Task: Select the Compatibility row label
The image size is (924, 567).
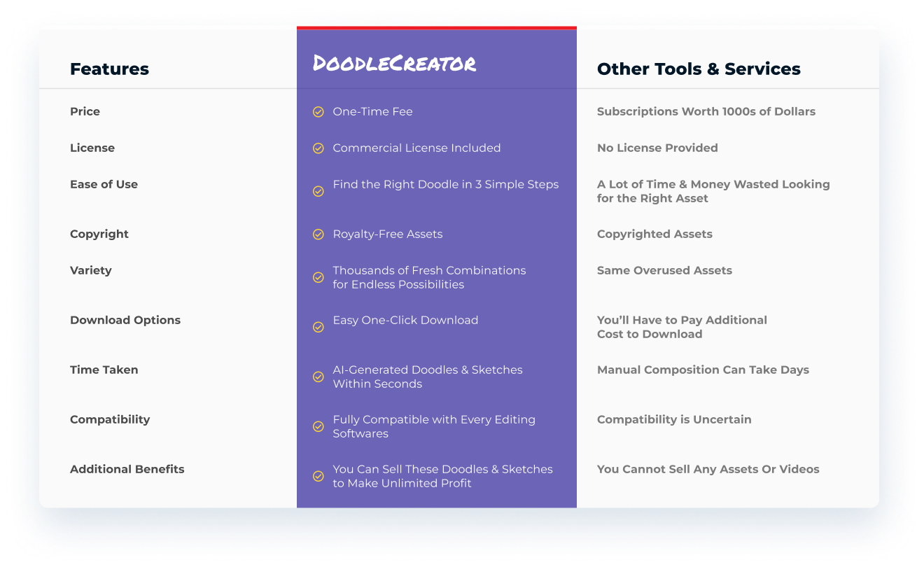Action: pyautogui.click(x=110, y=420)
